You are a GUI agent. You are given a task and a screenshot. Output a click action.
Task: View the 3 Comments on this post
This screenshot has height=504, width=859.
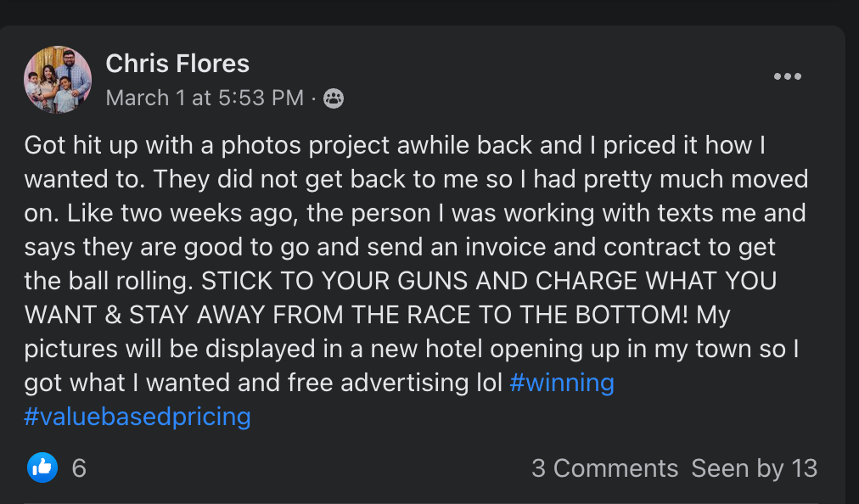(x=604, y=468)
